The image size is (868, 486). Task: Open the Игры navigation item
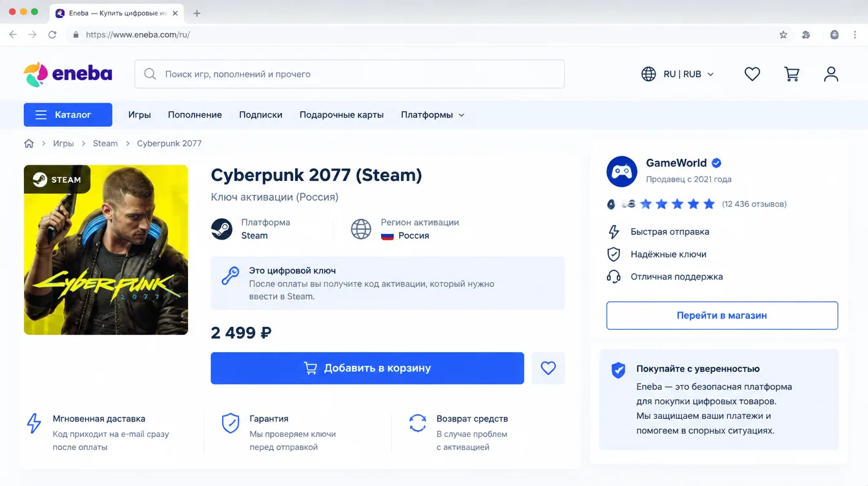click(x=139, y=115)
